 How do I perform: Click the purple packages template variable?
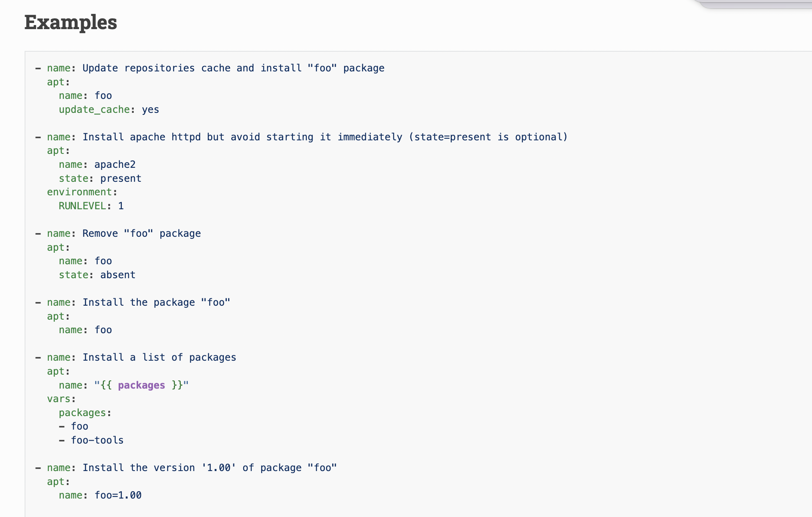(x=141, y=385)
